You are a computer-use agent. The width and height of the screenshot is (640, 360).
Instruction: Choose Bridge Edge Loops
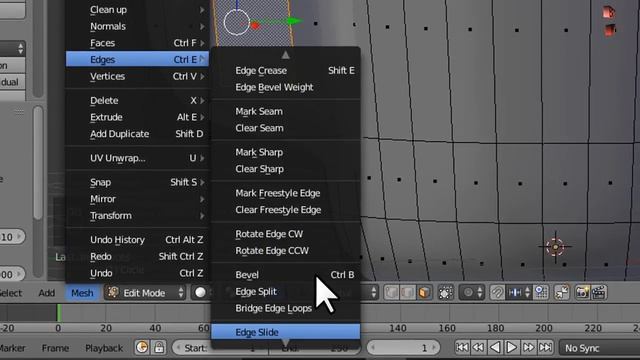coord(286,308)
